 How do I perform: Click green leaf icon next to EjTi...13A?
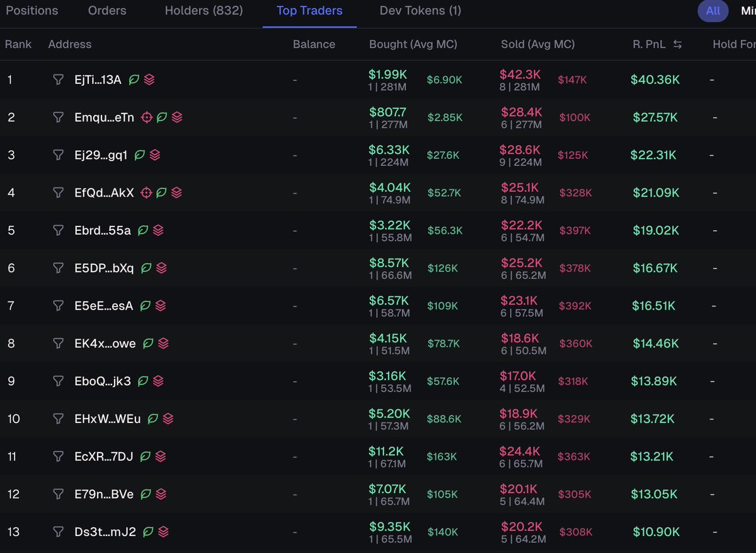pyautogui.click(x=134, y=79)
